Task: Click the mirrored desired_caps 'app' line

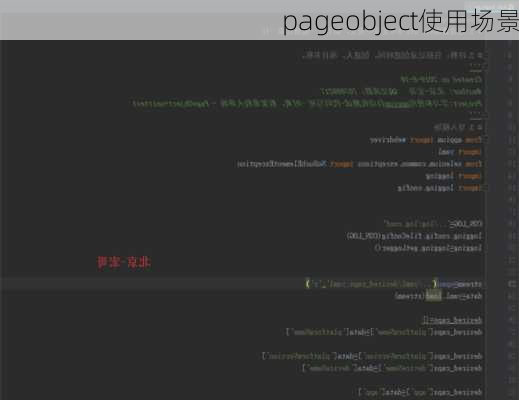Action: 420,392
